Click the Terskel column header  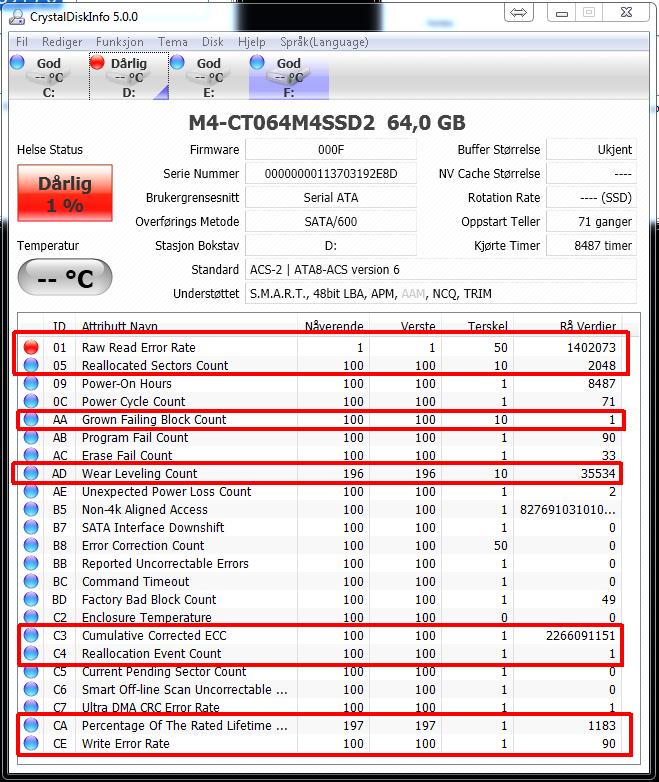(487, 327)
